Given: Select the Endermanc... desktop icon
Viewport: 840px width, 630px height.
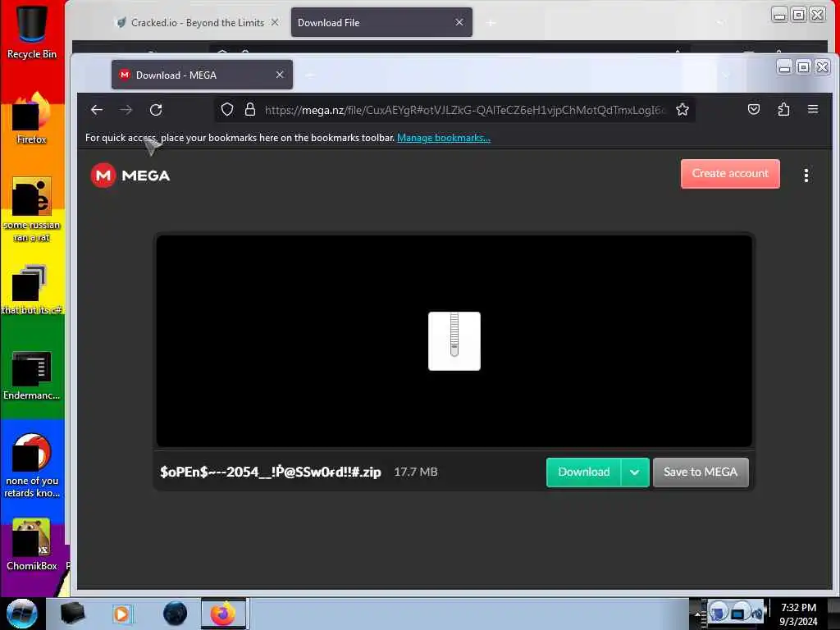Looking at the screenshot, I should point(32,375).
